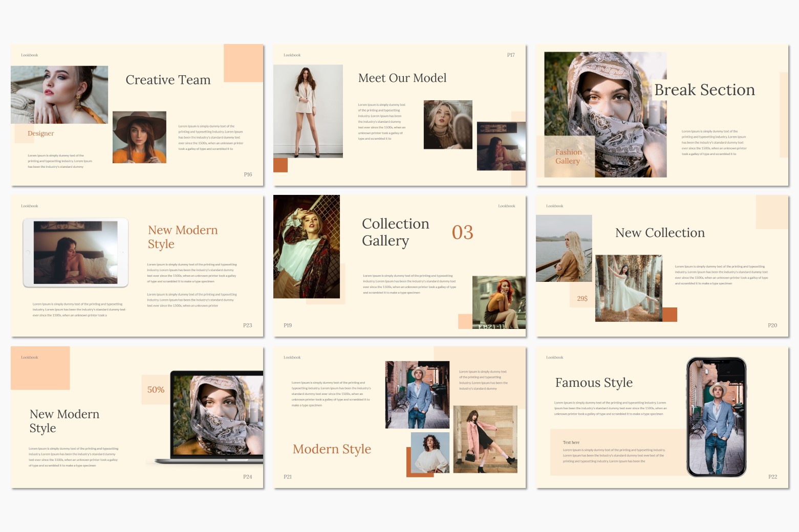This screenshot has width=799, height=532.
Task: Select the "Collection Gallery" heading
Action: click(x=395, y=232)
